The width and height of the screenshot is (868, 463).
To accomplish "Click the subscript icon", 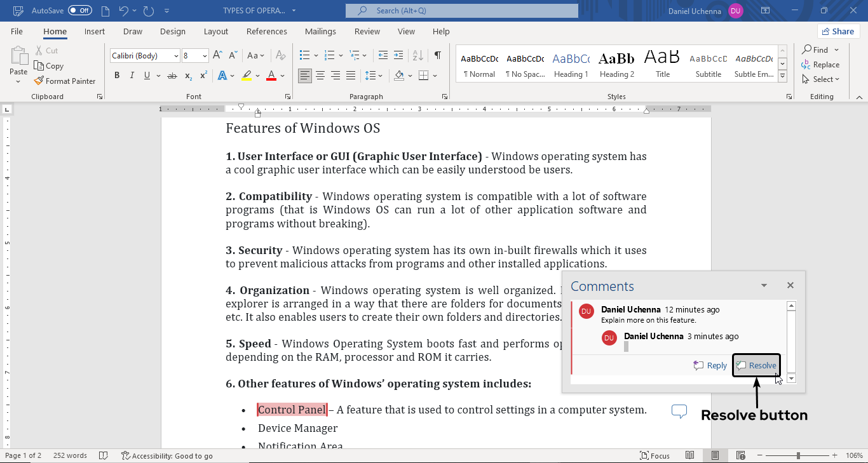I will (x=188, y=76).
